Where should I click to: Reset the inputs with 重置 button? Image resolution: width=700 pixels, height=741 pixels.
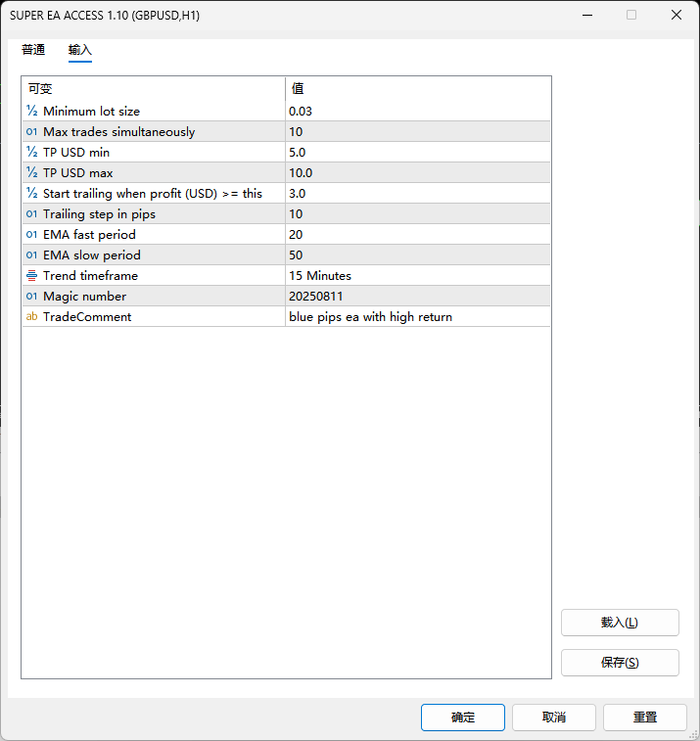(x=645, y=718)
